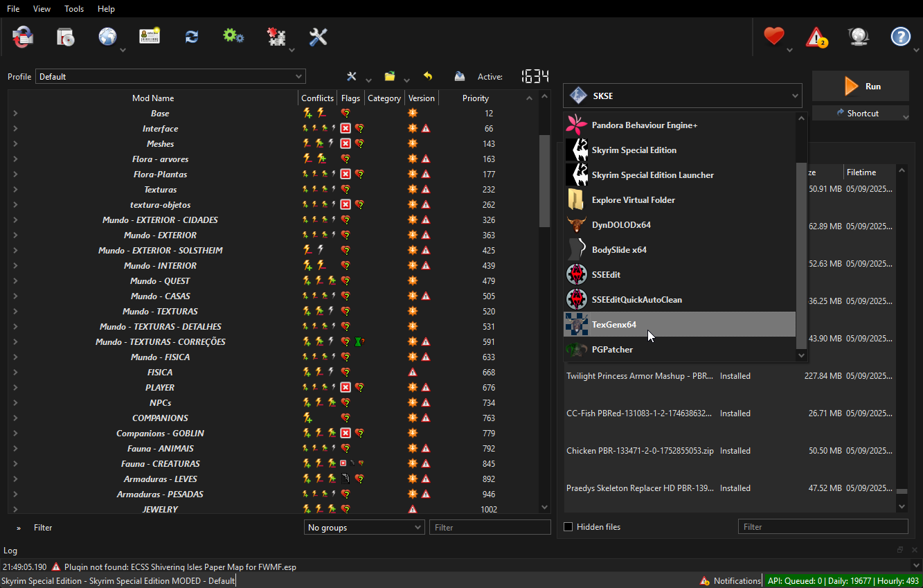Click the mod list Filter input field
923x588 pixels.
(x=490, y=528)
